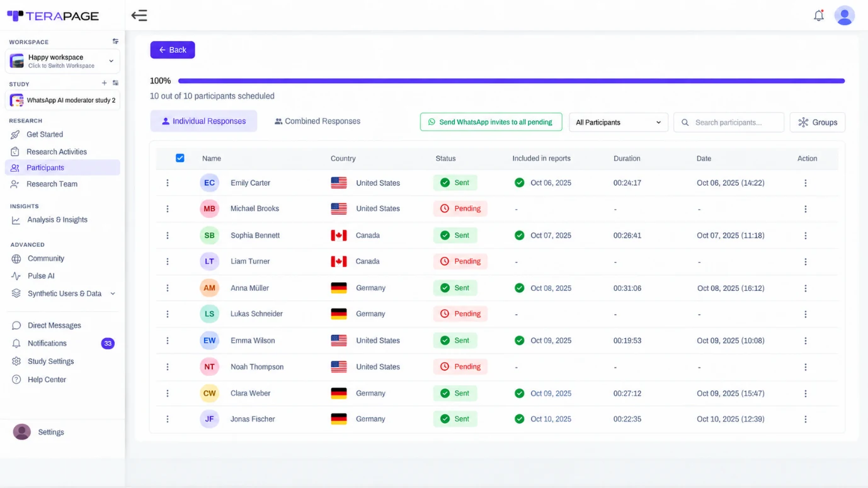Expand the Happy workspace switcher
This screenshot has height=488, width=868.
(x=62, y=61)
